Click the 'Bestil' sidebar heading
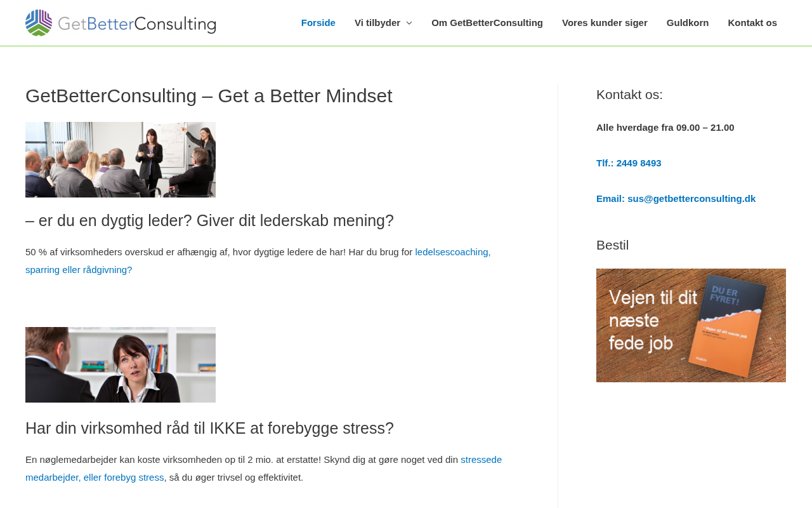This screenshot has height=508, width=812. pos(612,245)
